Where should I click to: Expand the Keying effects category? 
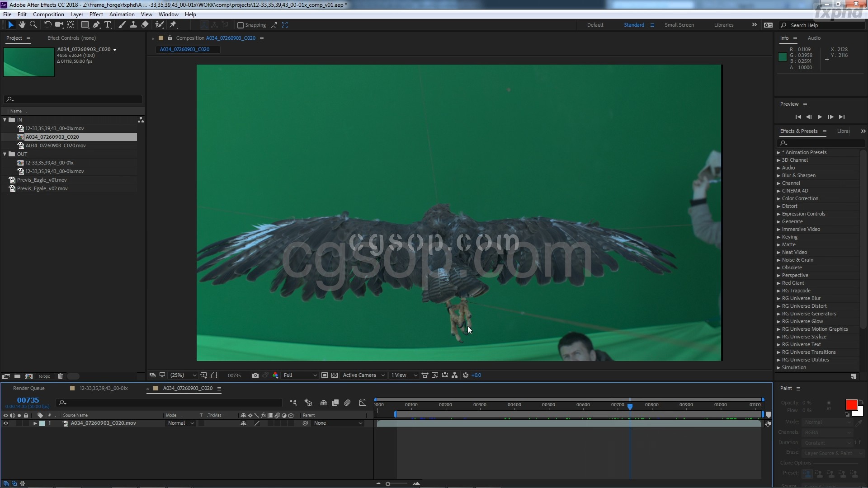778,237
